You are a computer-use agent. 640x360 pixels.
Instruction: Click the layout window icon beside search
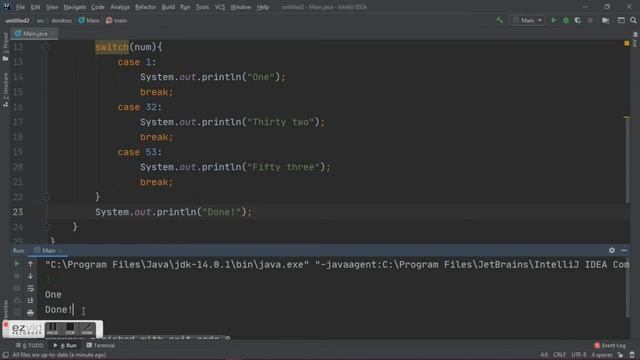click(x=621, y=20)
